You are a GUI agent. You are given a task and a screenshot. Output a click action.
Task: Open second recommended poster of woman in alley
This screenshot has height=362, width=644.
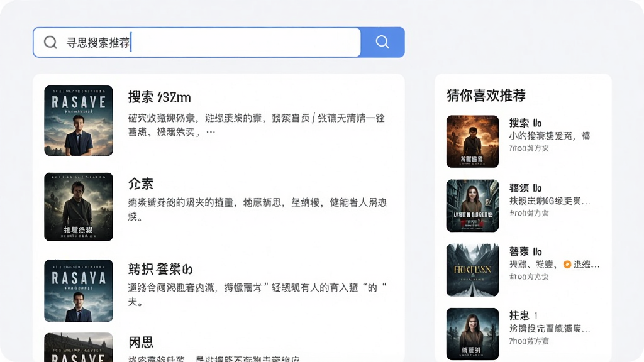[x=472, y=206]
